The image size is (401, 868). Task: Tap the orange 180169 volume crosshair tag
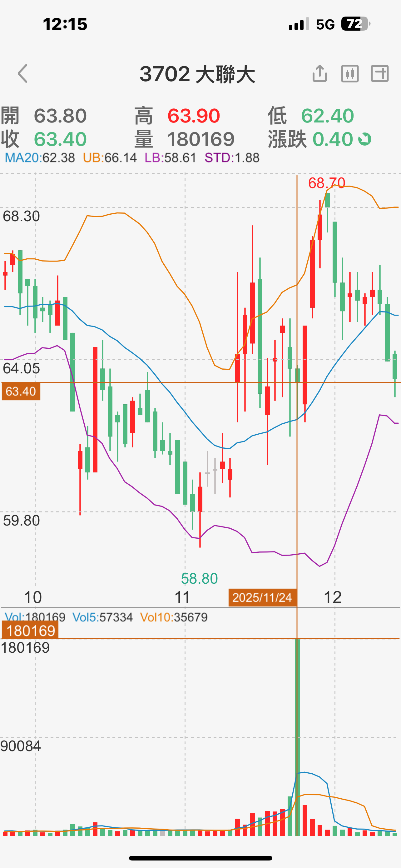[x=30, y=631]
